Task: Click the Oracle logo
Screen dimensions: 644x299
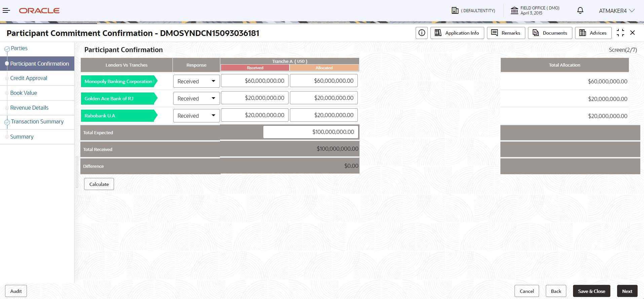Action: tap(39, 11)
